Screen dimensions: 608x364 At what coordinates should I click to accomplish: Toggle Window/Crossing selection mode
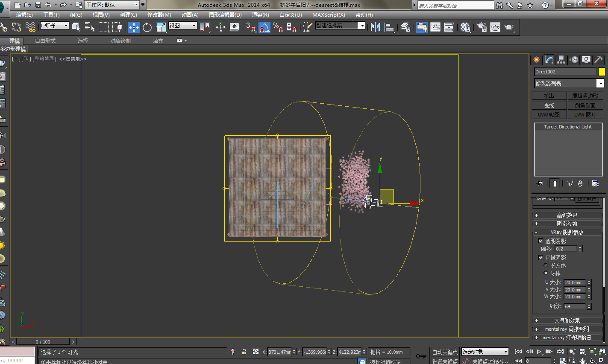[117, 27]
